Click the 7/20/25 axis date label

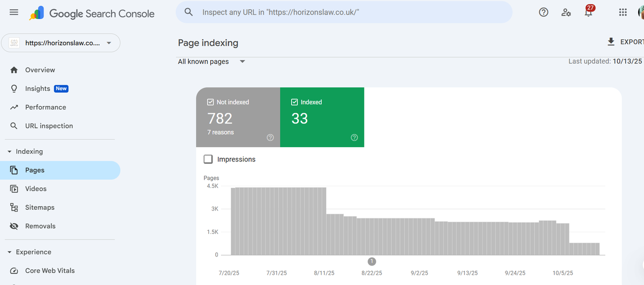click(x=229, y=273)
